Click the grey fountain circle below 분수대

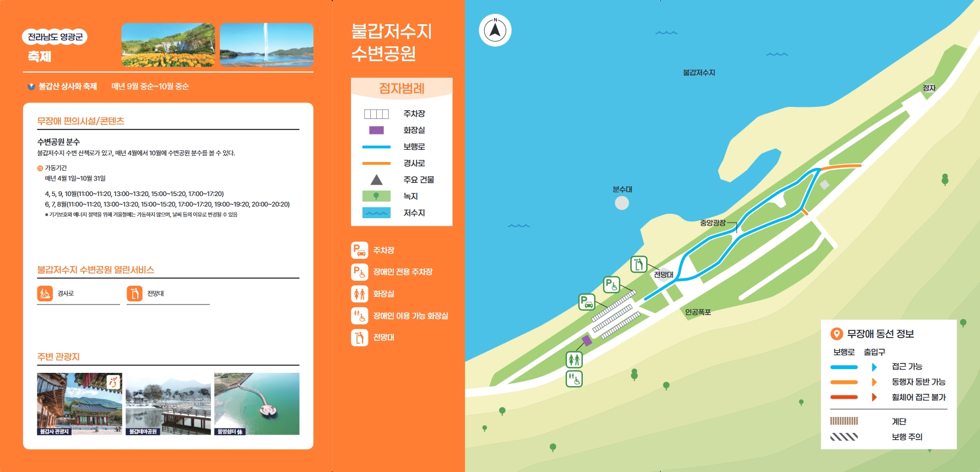[622, 203]
